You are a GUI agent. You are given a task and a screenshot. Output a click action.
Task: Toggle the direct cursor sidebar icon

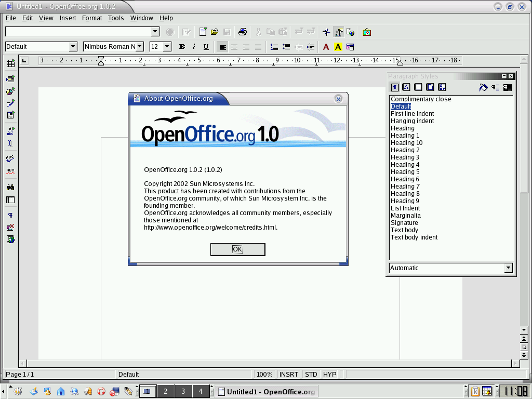tap(10, 143)
